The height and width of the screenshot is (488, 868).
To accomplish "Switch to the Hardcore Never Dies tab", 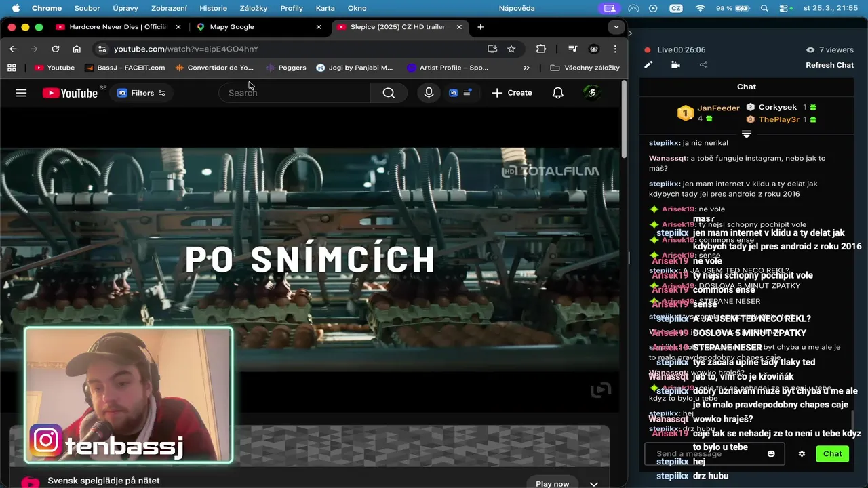I will [x=118, y=27].
